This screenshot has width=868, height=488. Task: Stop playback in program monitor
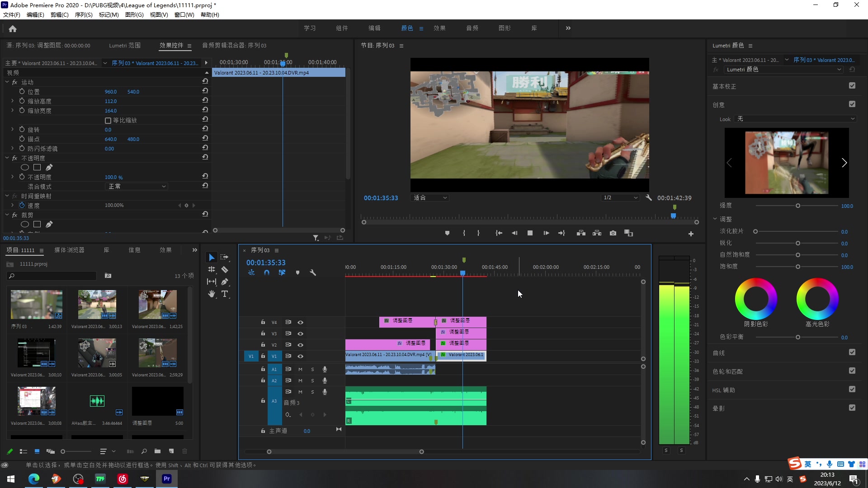[x=530, y=233]
